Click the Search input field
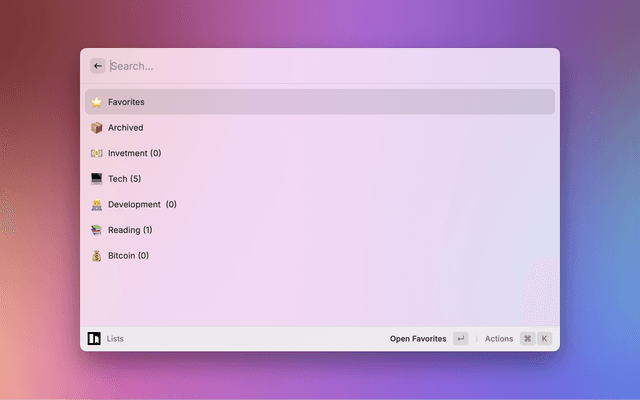The image size is (640, 400). point(320,66)
